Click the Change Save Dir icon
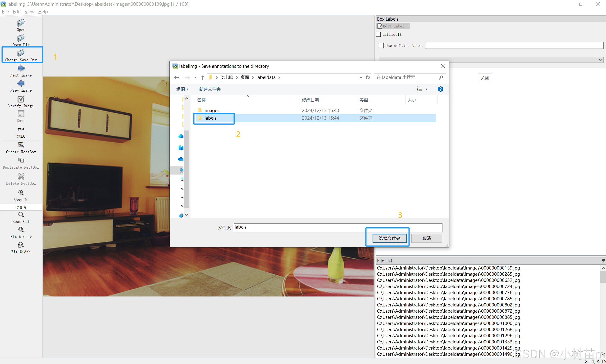Viewport: 606px width, 364px height. pos(21,53)
